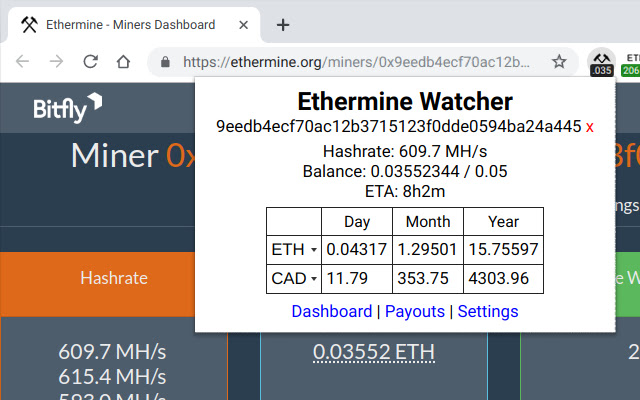Open a new browser tab
Image resolution: width=640 pixels, height=400 pixels.
click(283, 25)
